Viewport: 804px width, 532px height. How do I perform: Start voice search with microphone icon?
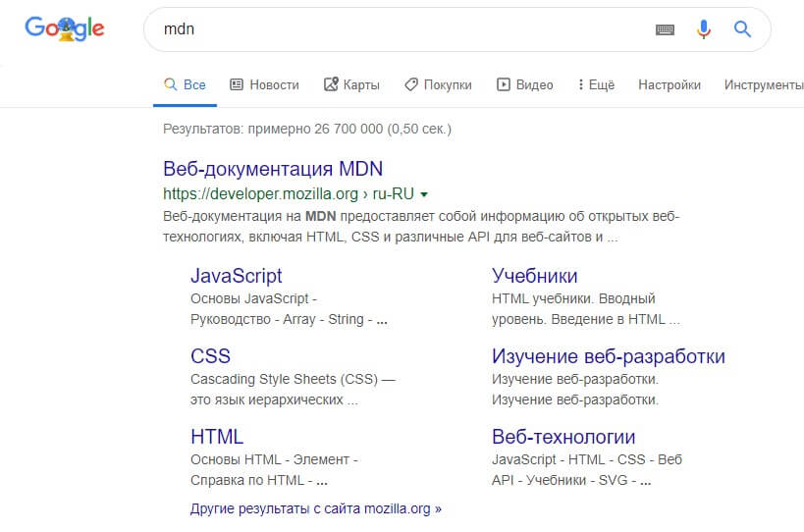[x=703, y=29]
